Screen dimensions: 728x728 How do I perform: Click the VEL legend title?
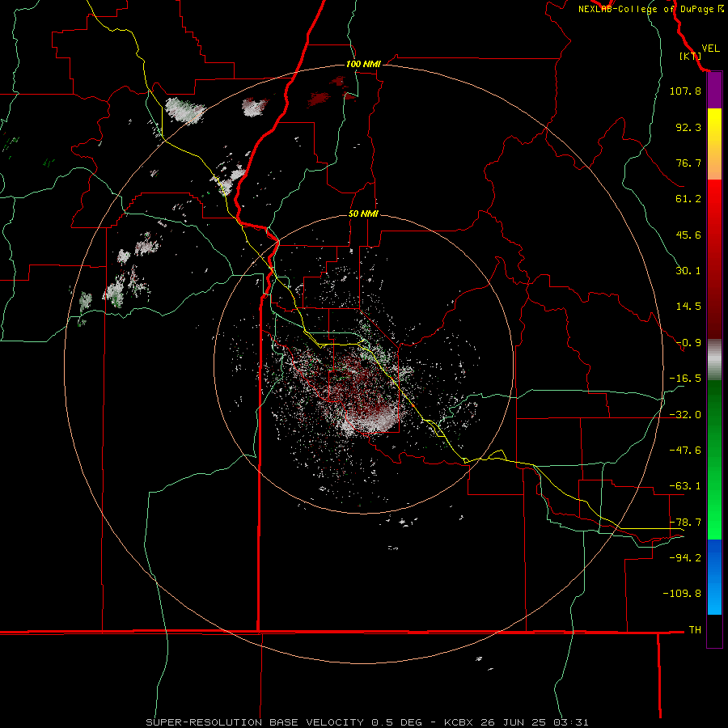(x=710, y=49)
